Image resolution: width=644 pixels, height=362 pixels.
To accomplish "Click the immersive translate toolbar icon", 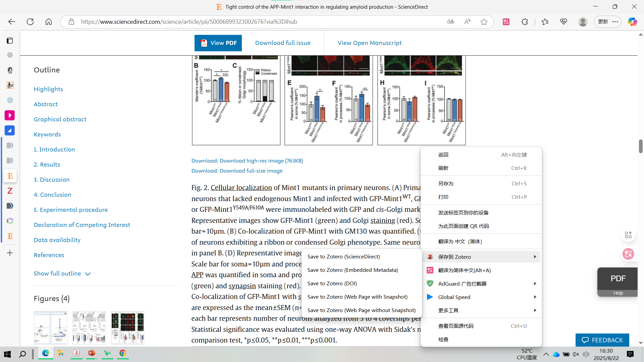I will 506,22.
